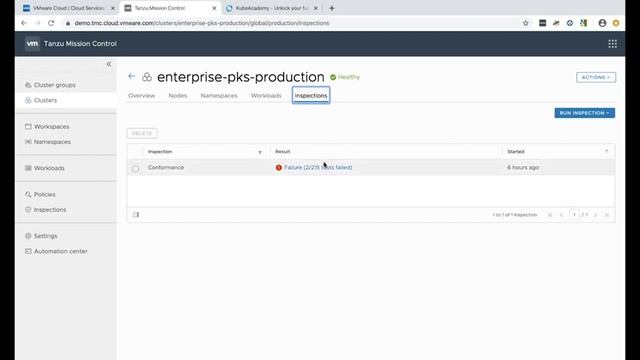Click the Inspection column header
This screenshot has height=360, width=640.
[x=160, y=151]
